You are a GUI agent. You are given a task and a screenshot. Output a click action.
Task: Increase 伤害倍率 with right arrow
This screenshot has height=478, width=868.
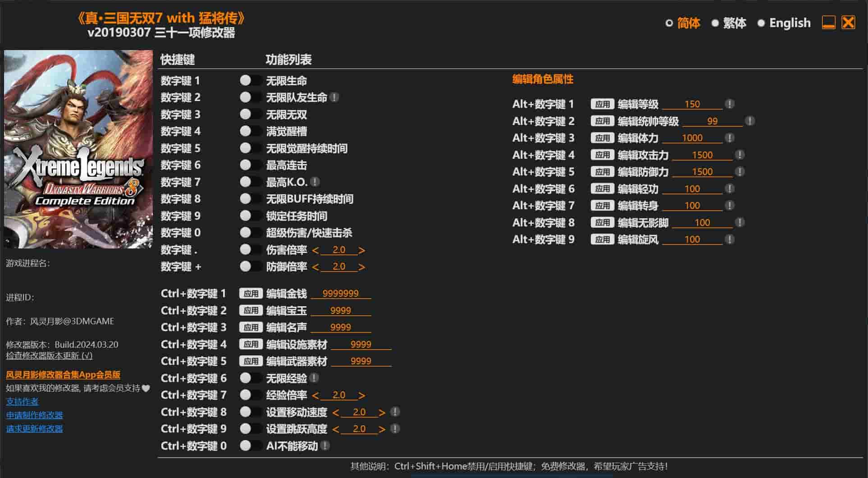pos(361,250)
